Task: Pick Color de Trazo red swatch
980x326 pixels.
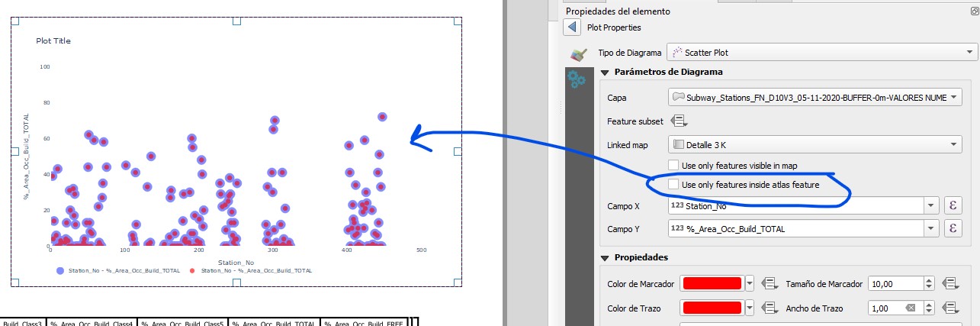Action: click(x=713, y=308)
